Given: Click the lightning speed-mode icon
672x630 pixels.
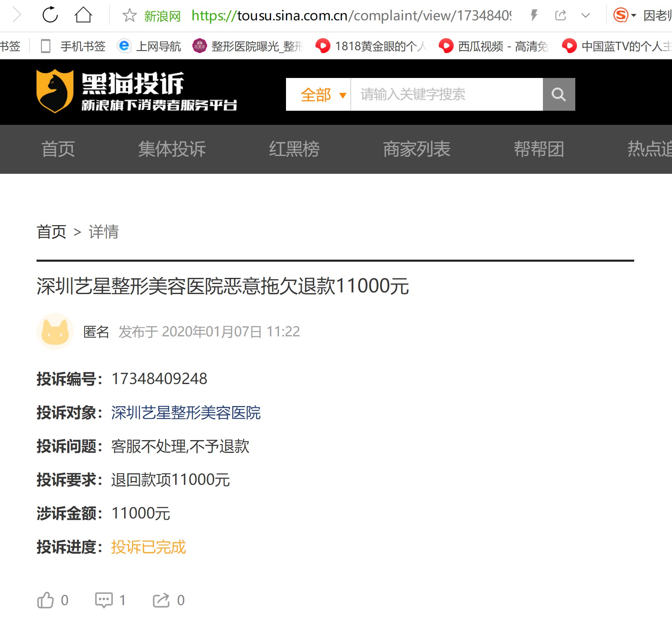Looking at the screenshot, I should 534,15.
